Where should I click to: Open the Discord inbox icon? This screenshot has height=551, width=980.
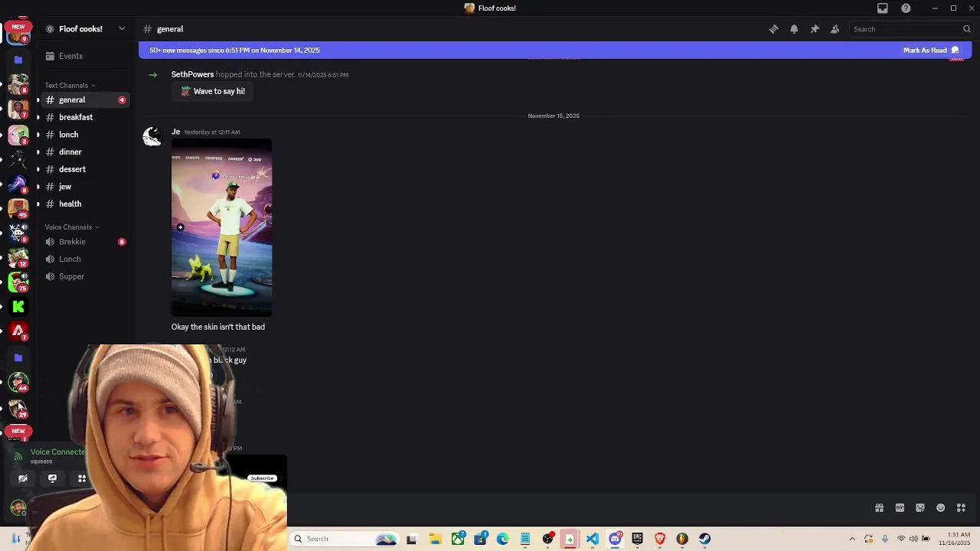[883, 8]
